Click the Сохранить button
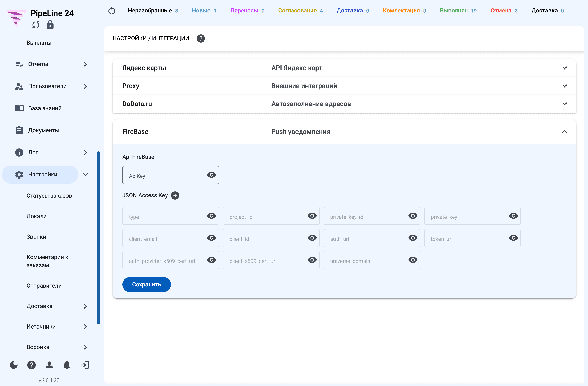 pos(146,285)
